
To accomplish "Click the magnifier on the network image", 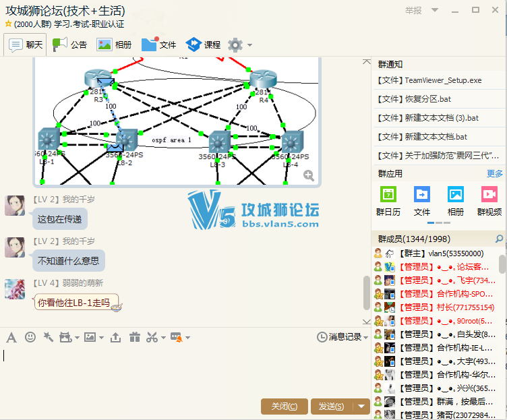I will [309, 176].
